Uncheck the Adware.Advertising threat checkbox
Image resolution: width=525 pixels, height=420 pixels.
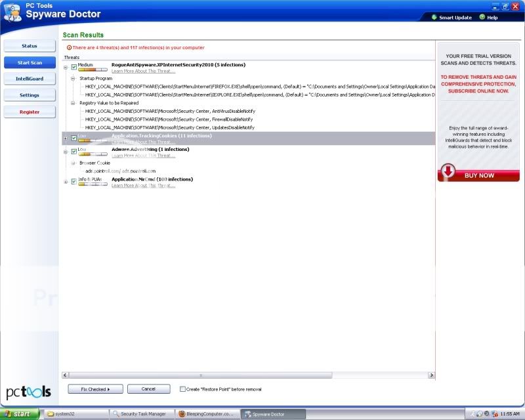tap(74, 152)
